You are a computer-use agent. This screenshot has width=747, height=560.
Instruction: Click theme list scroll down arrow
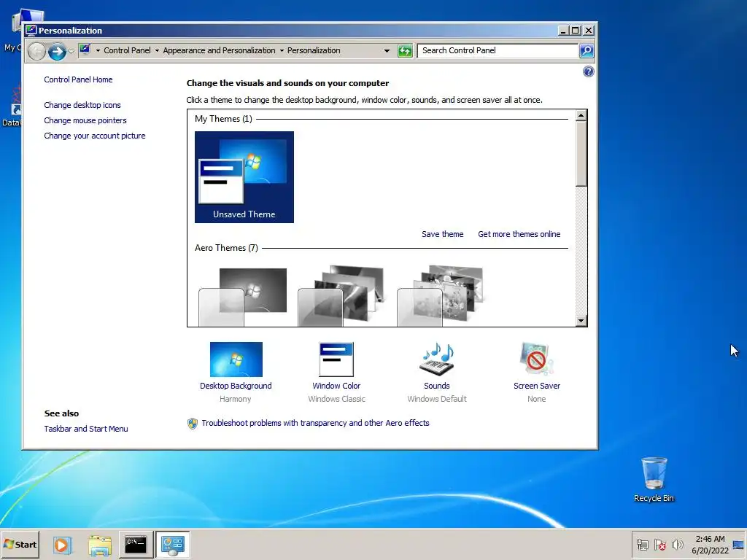[x=581, y=321]
